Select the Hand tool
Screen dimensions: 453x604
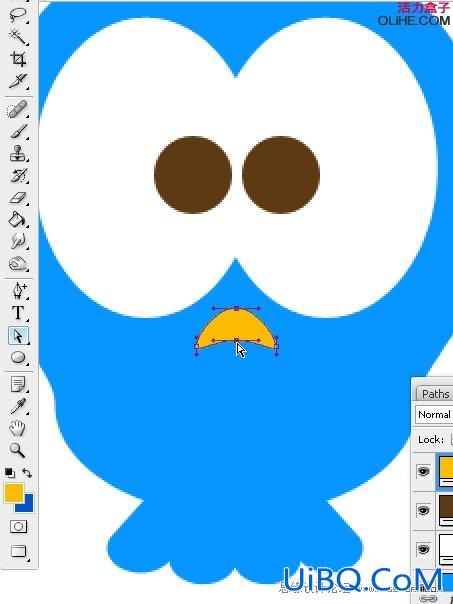coord(18,428)
